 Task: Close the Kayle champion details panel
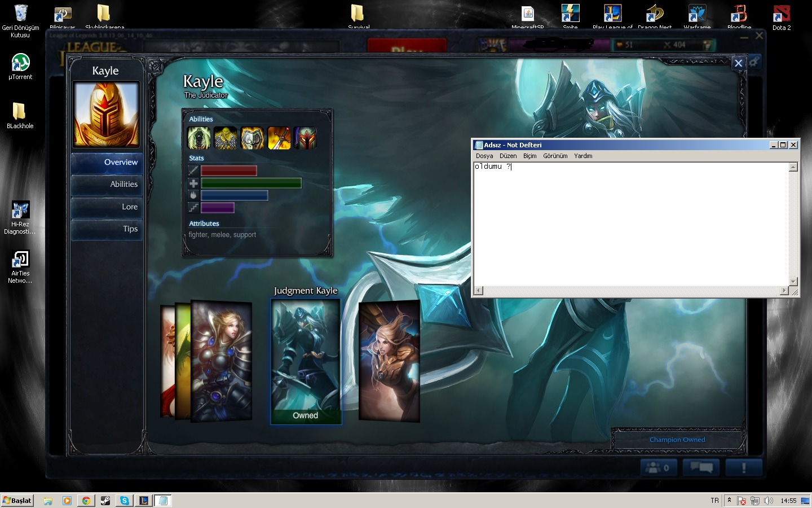coord(738,63)
